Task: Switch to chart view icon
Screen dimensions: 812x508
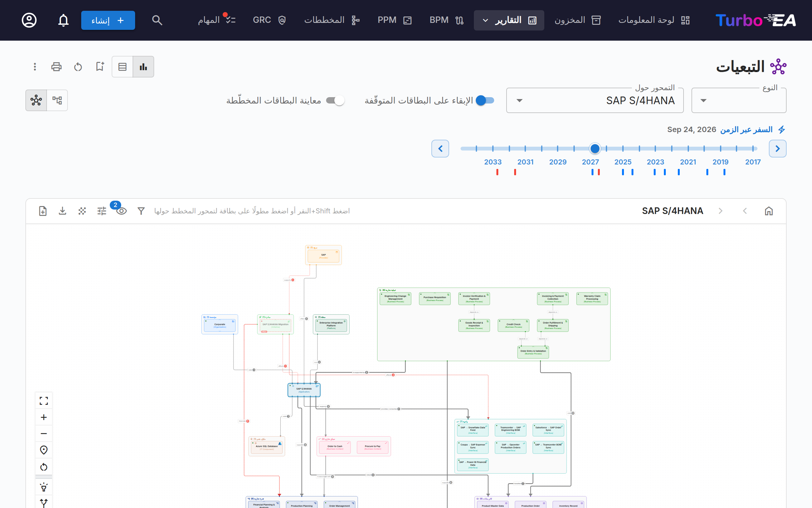Action: pyautogui.click(x=143, y=67)
